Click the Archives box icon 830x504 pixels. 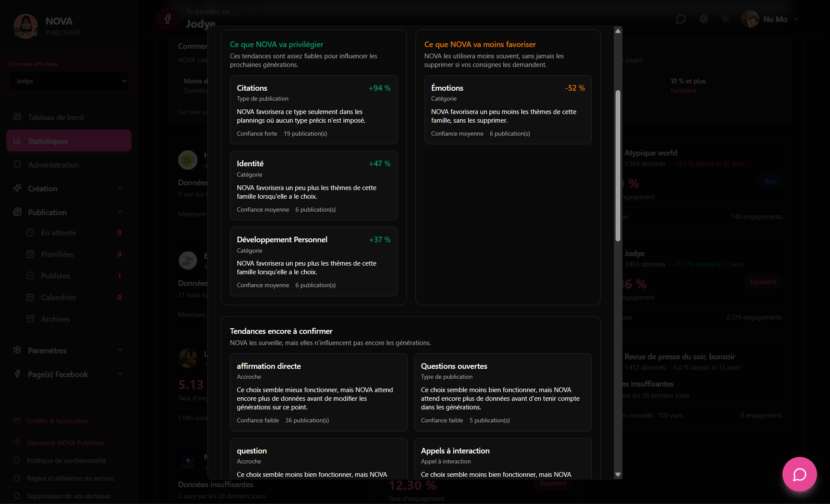[x=30, y=319]
